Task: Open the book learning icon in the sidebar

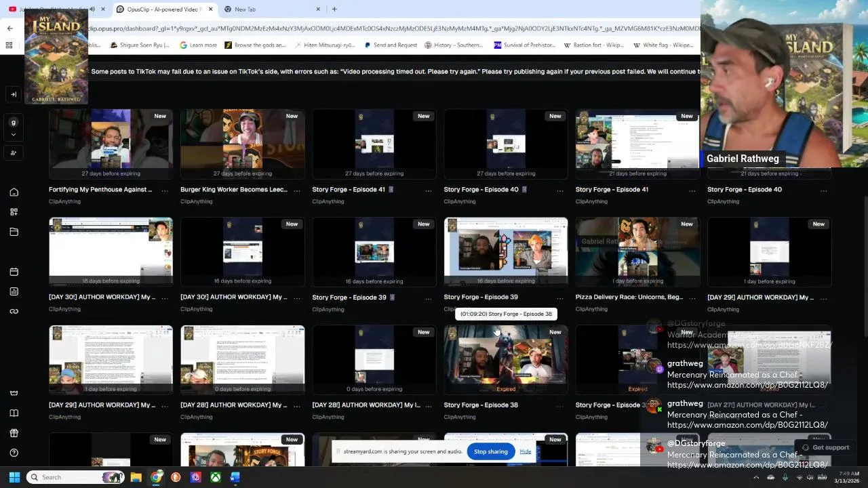Action: point(14,413)
